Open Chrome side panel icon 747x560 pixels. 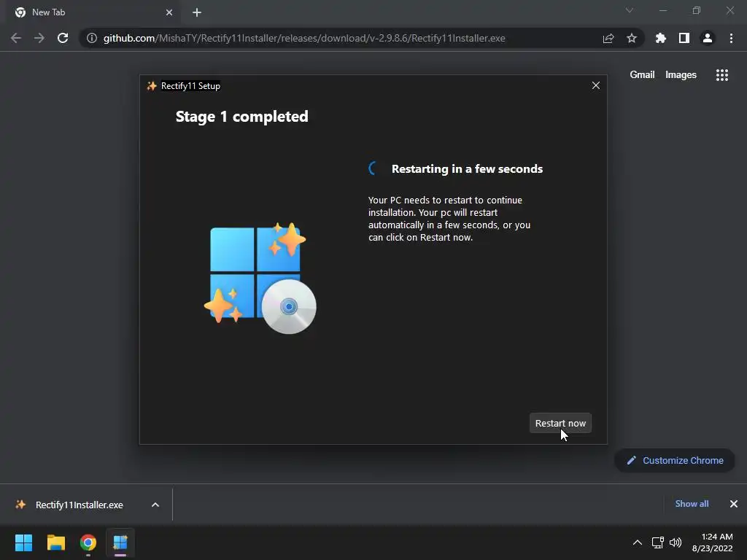684,38
